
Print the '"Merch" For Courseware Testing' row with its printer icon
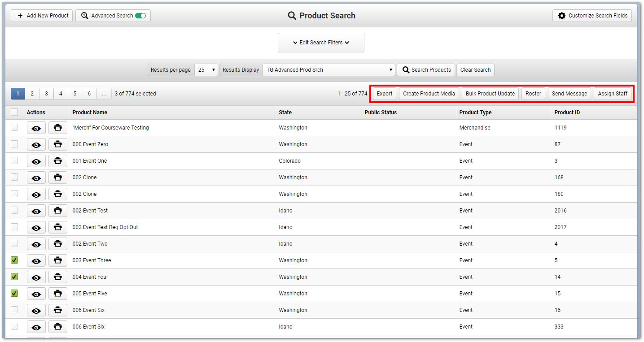[x=58, y=128]
